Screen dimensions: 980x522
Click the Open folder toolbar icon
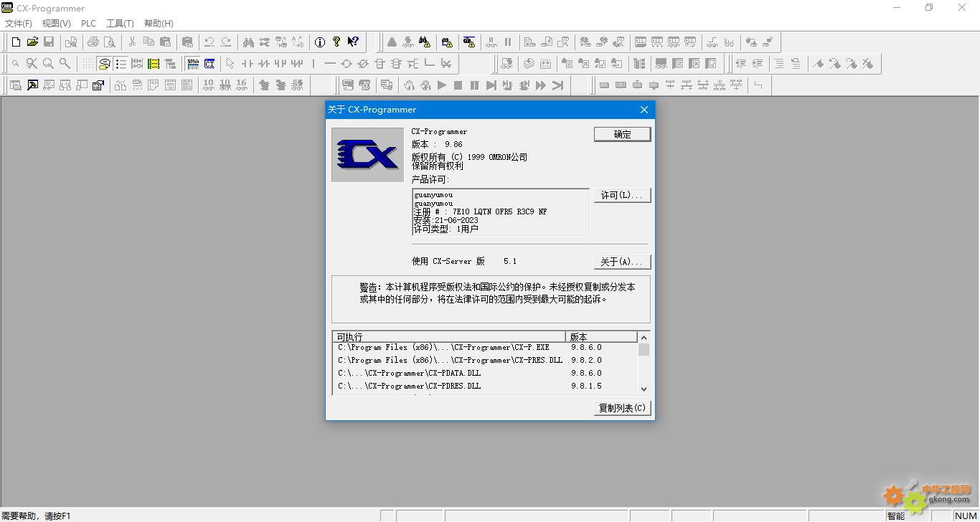32,42
